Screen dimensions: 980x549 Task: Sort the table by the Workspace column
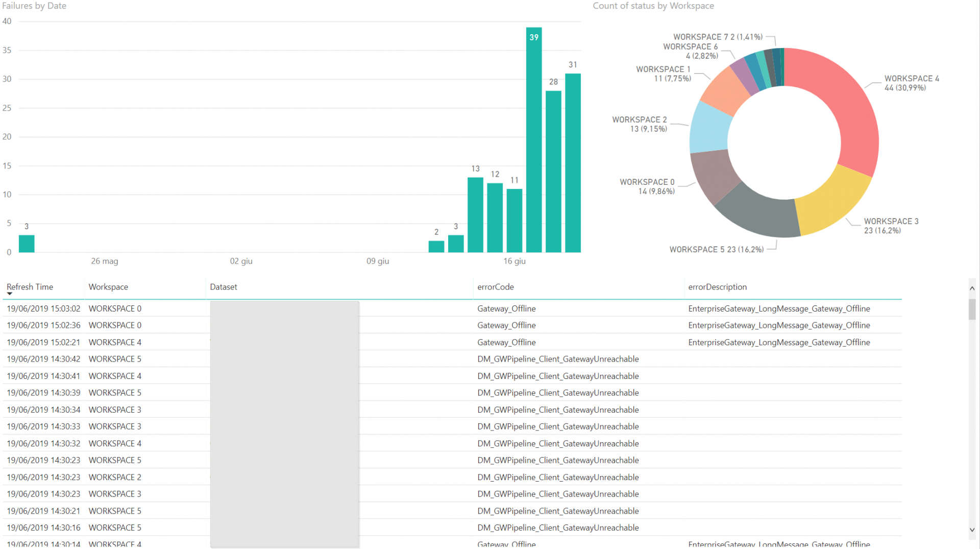[x=108, y=287]
